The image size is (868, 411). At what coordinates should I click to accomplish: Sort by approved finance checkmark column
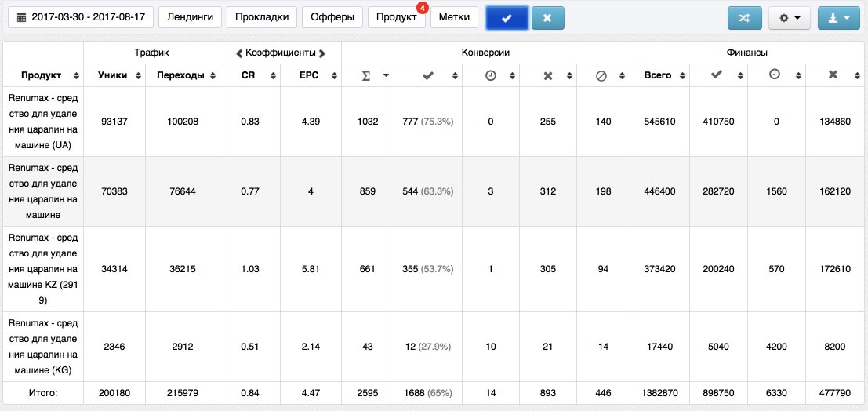[x=718, y=75]
